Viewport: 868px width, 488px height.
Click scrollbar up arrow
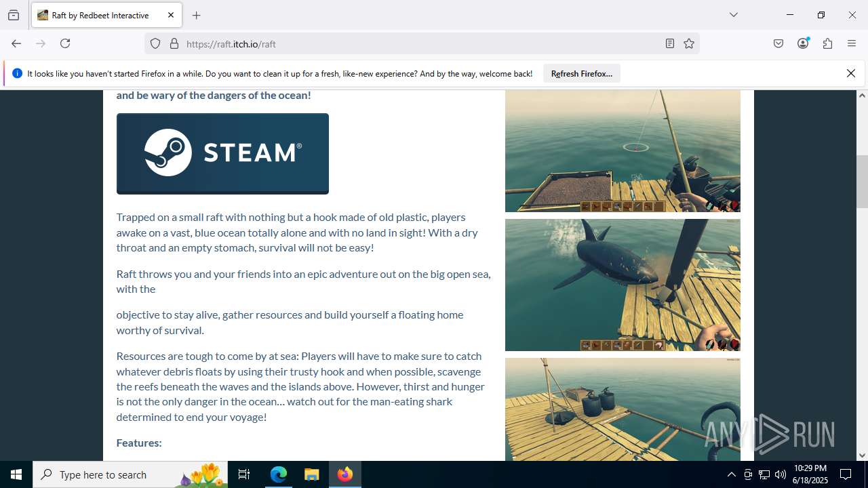tap(862, 96)
